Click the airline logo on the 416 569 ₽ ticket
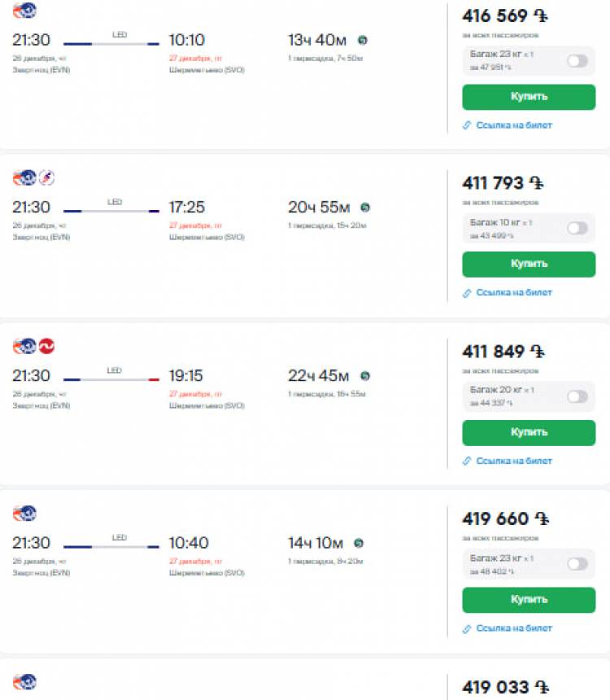This screenshot has width=610, height=700. point(25,11)
